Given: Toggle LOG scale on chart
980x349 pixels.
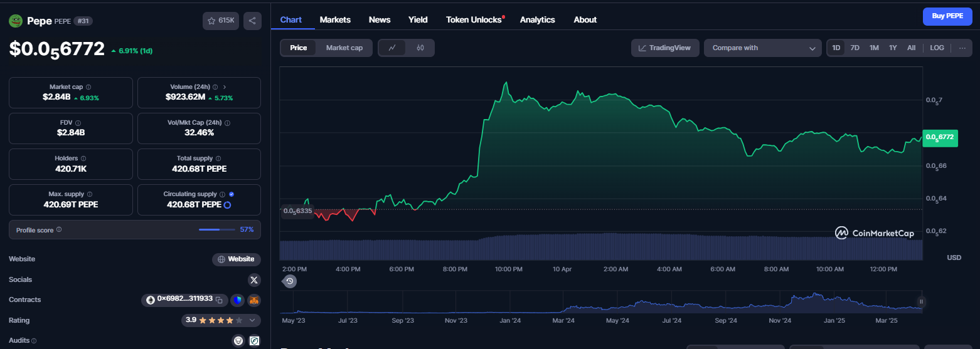Looking at the screenshot, I should [x=937, y=48].
